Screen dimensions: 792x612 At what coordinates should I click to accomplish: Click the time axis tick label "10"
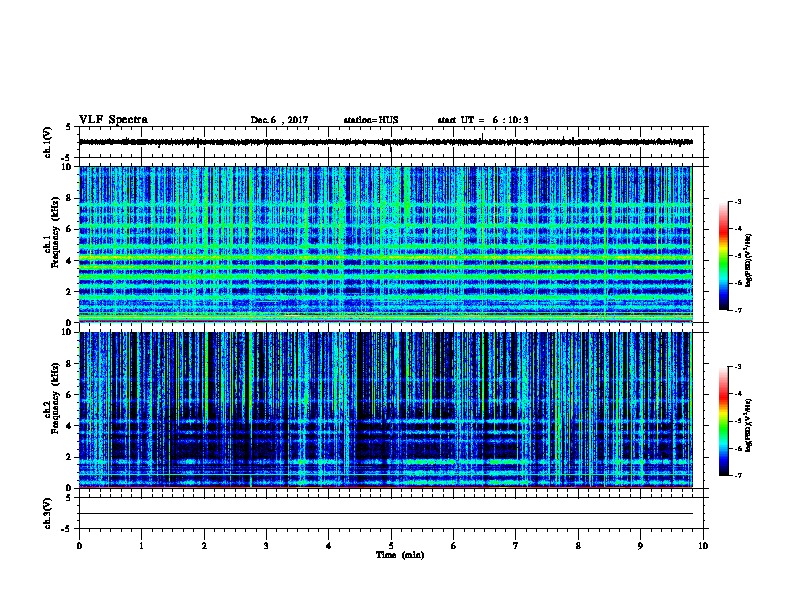pyautogui.click(x=703, y=546)
